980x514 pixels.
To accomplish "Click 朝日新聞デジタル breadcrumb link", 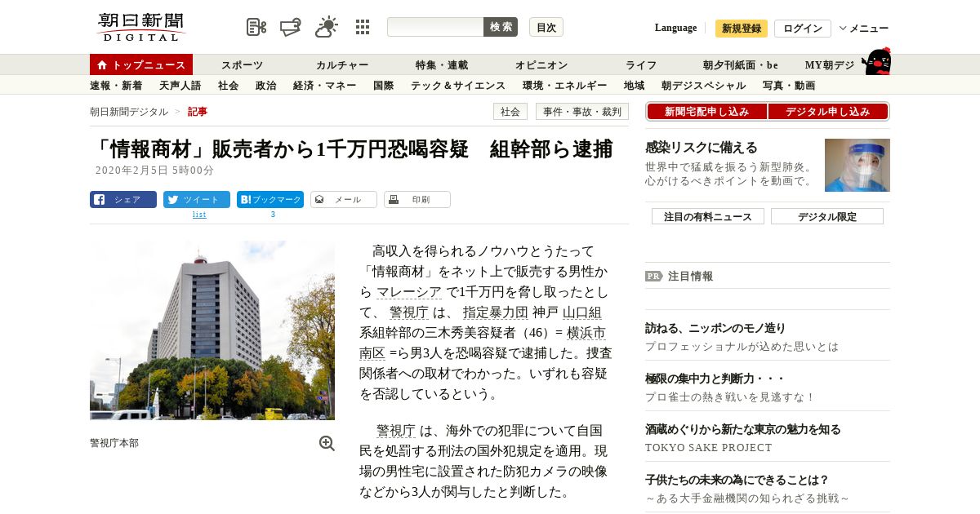I will pos(129,112).
